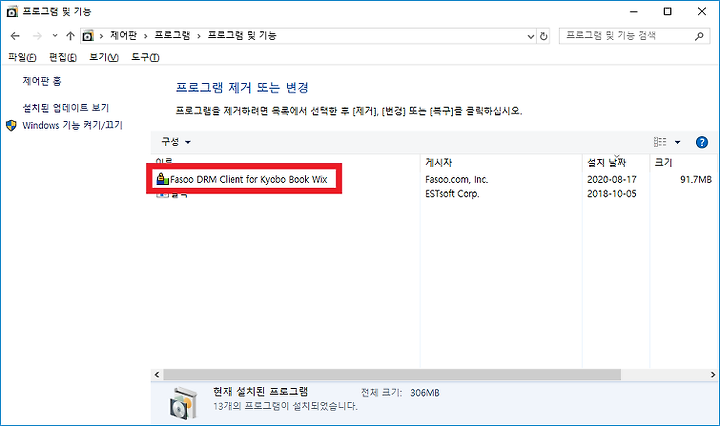Open 설치된 업데이트 보기 link

(66, 108)
